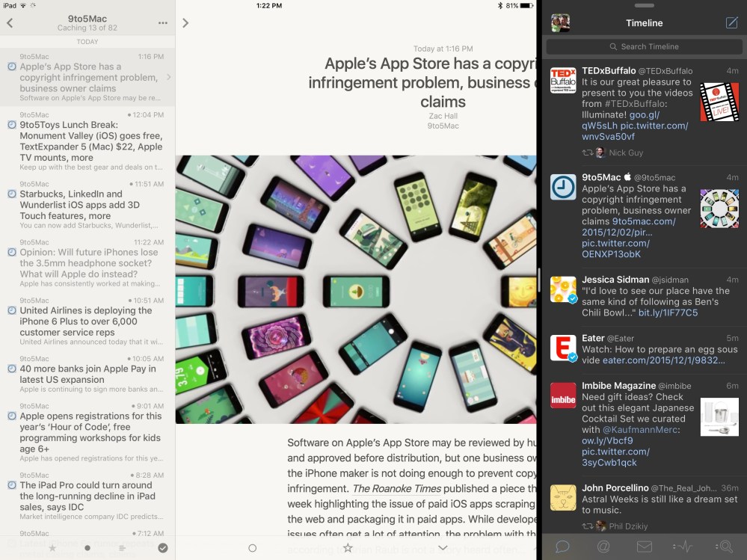Mark all articles as read checkmark

pyautogui.click(x=163, y=548)
